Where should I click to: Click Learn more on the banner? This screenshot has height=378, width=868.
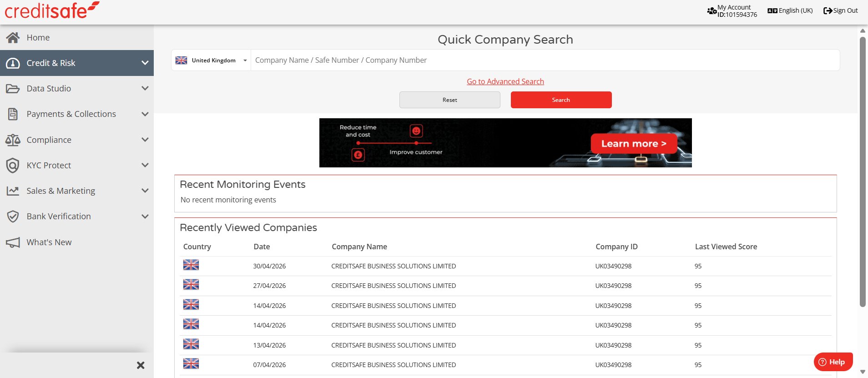[634, 144]
